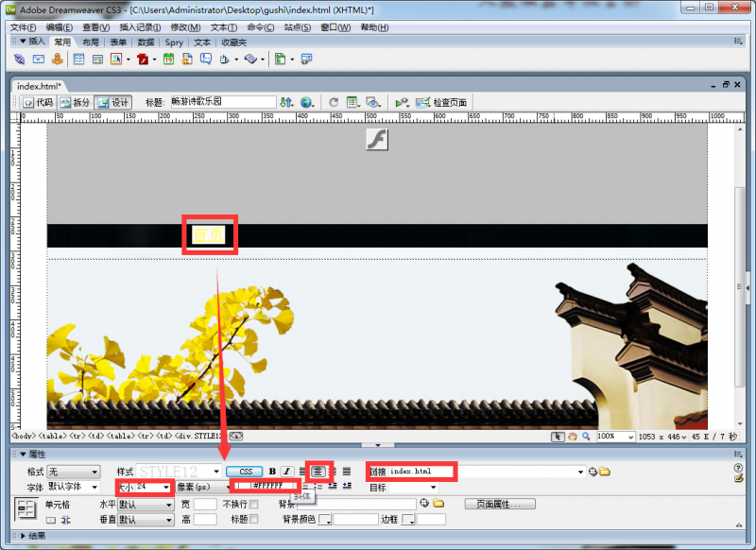The height and width of the screenshot is (550, 756).
Task: Open the 100% zoom level dropdown
Action: (x=616, y=437)
